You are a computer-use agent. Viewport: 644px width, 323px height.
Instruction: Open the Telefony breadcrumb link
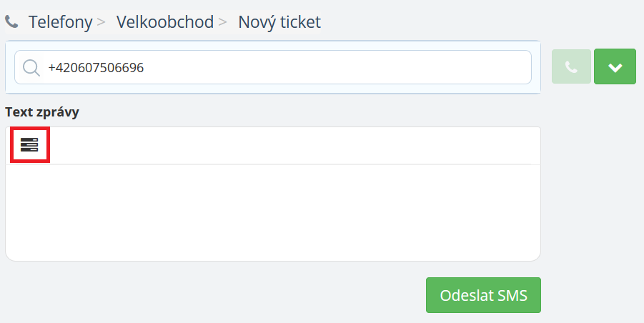point(60,22)
